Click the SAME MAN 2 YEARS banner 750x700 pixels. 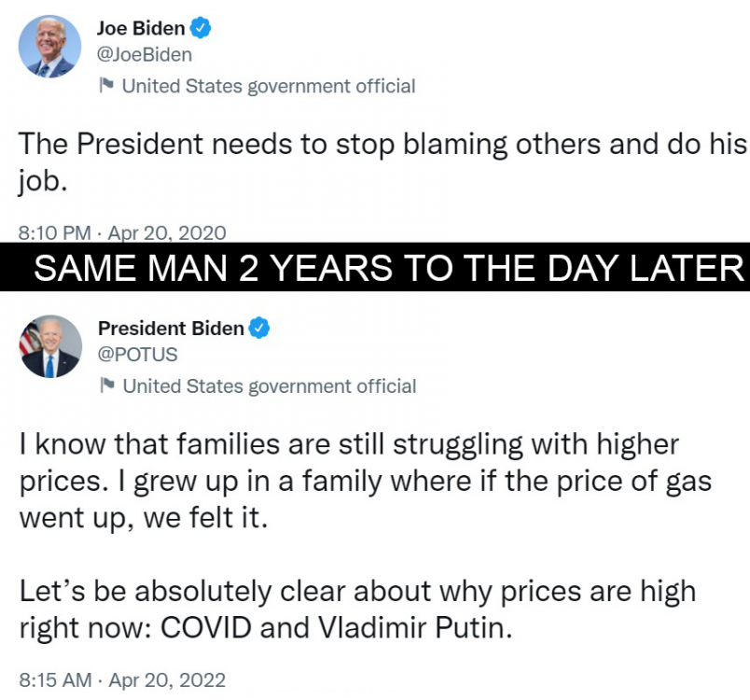pos(375,268)
